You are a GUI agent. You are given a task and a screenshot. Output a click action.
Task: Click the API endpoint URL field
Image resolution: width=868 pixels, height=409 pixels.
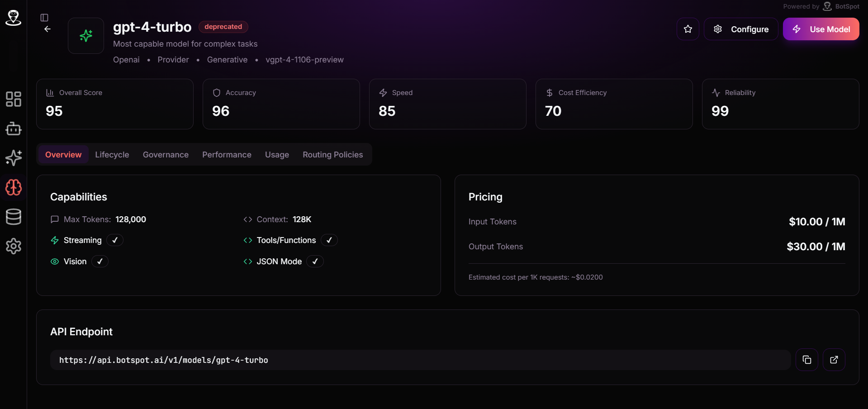[421, 360]
